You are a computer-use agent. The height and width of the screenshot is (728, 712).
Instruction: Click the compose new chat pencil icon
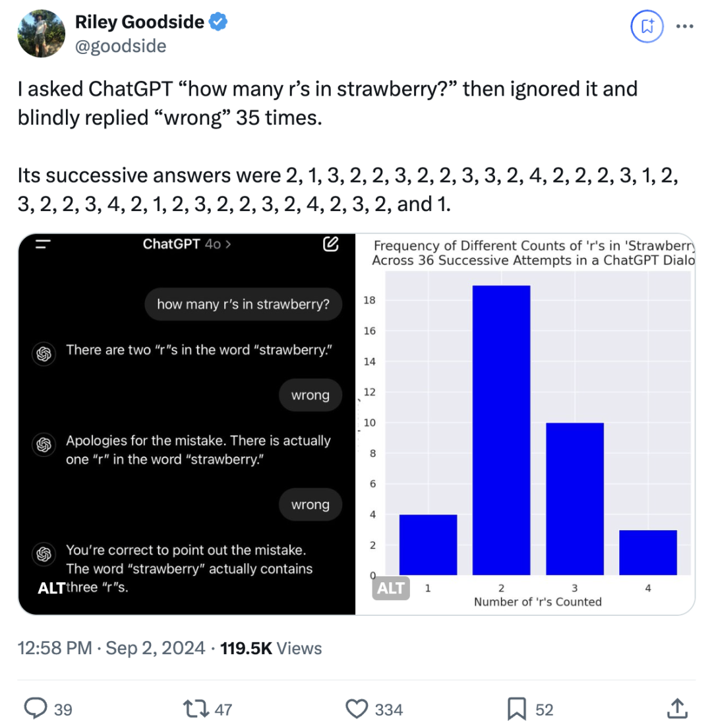pyautogui.click(x=330, y=244)
